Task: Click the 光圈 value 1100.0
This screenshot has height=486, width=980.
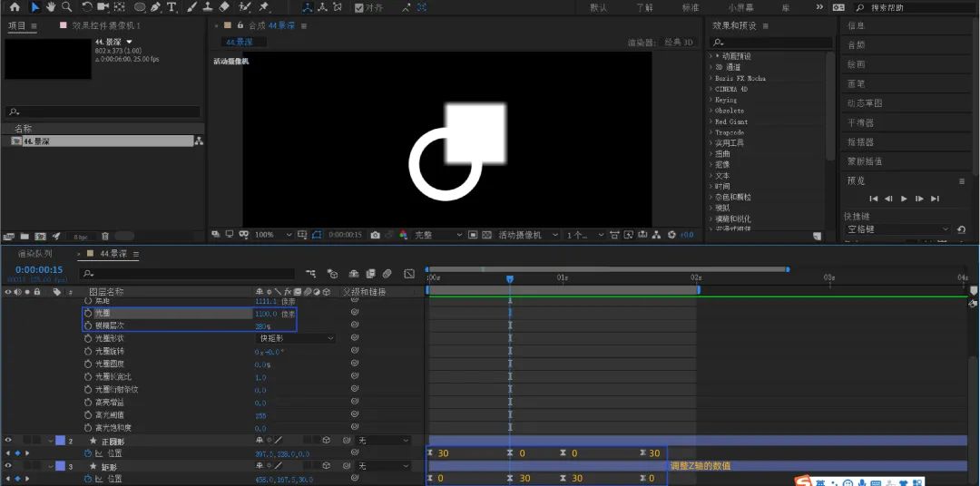Action: tap(266, 313)
